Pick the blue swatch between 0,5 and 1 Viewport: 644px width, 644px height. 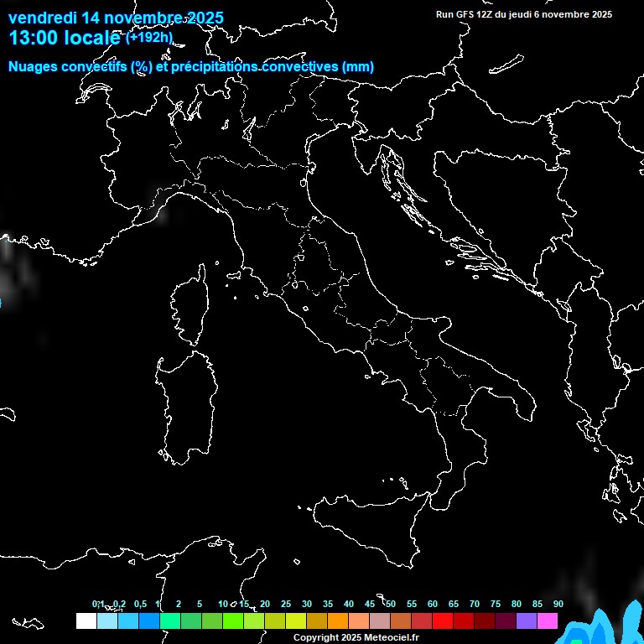click(149, 621)
